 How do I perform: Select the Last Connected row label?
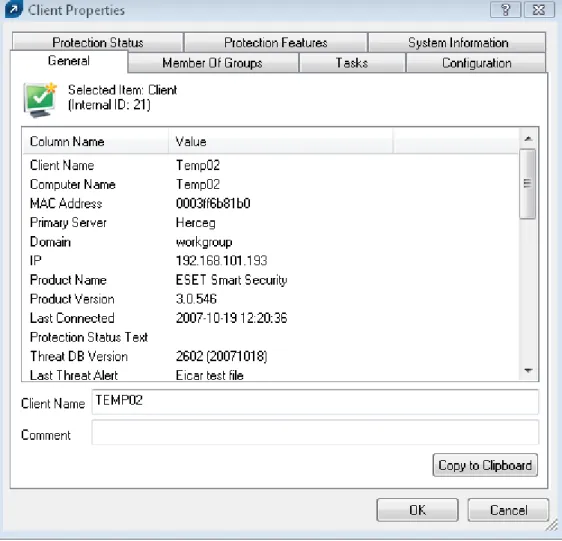click(72, 318)
